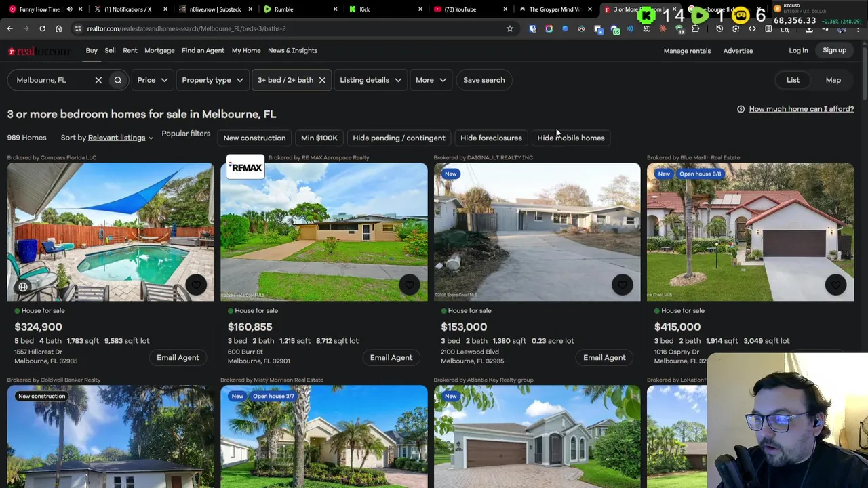
Task: Toggle the Hide foreclosures filter
Action: coord(491,138)
